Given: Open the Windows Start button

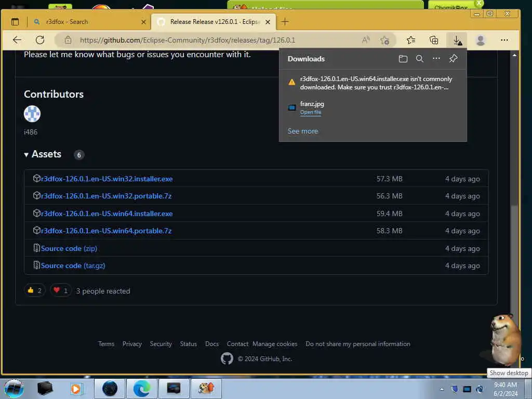Looking at the screenshot, I should click(14, 389).
